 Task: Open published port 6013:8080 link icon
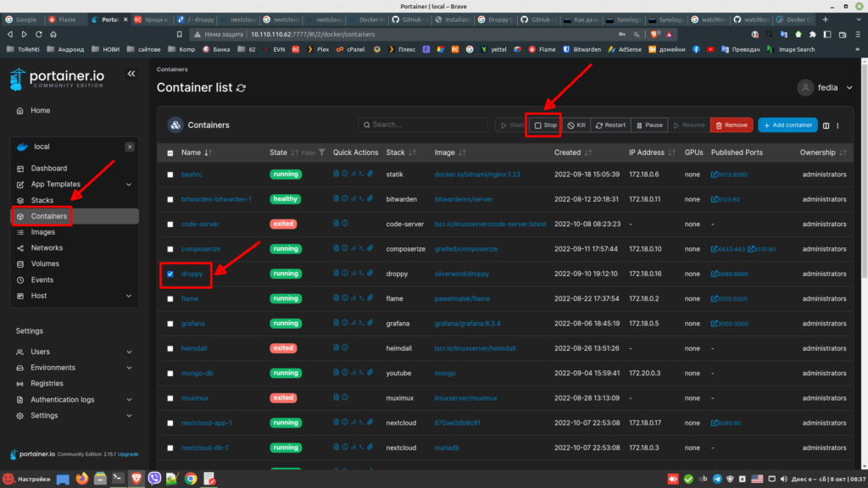coord(714,175)
